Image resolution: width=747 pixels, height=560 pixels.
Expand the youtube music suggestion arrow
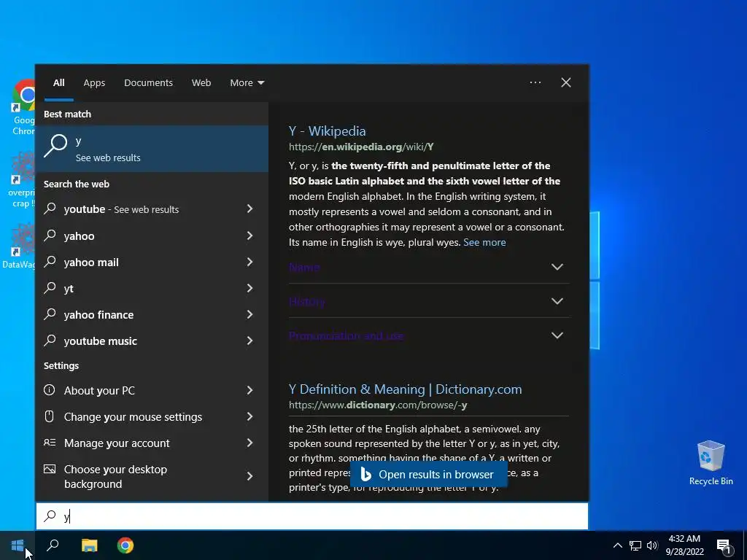click(249, 340)
